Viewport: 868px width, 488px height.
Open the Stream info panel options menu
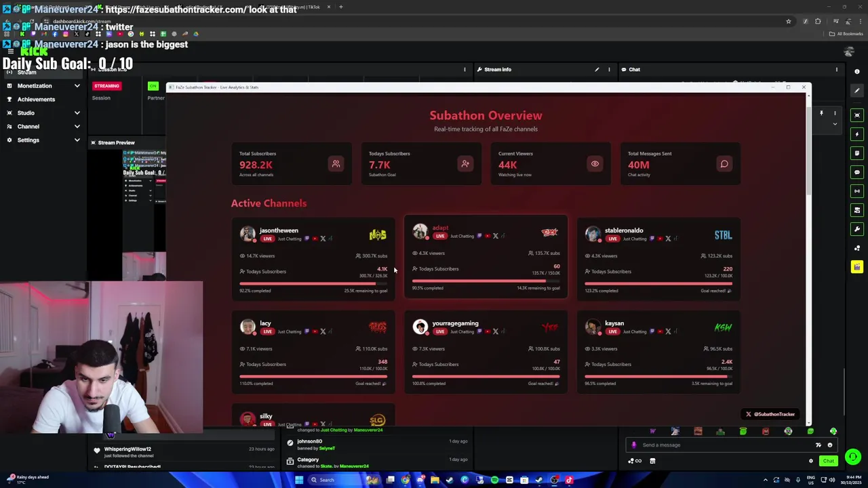click(x=609, y=69)
